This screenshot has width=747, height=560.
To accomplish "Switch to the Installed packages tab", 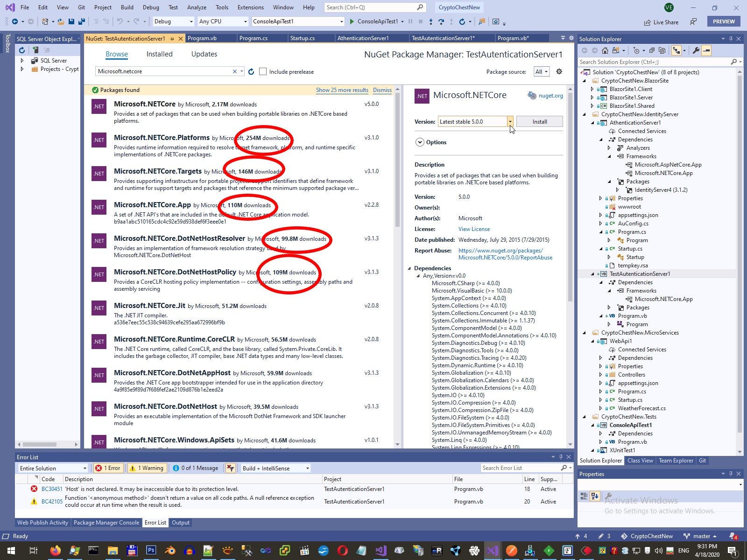I will (160, 54).
